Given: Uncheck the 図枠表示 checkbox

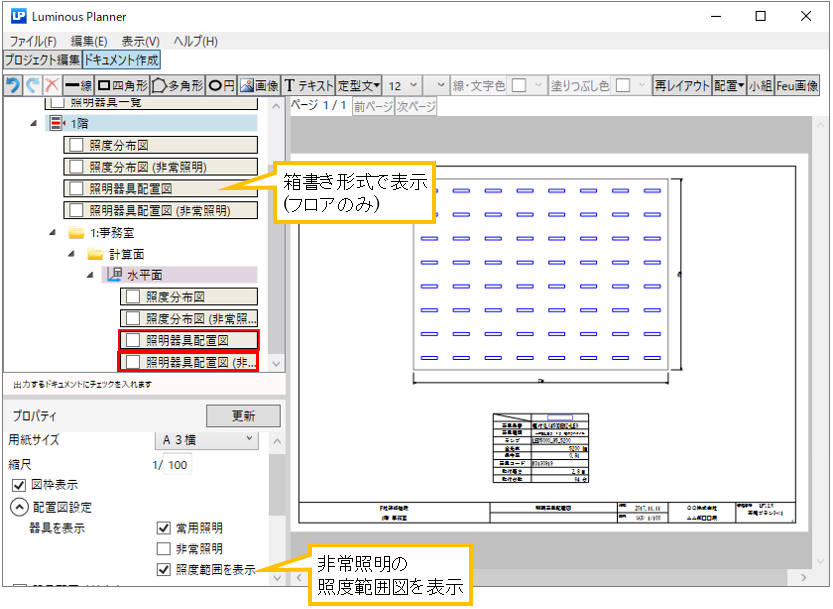Looking at the screenshot, I should tap(18, 485).
